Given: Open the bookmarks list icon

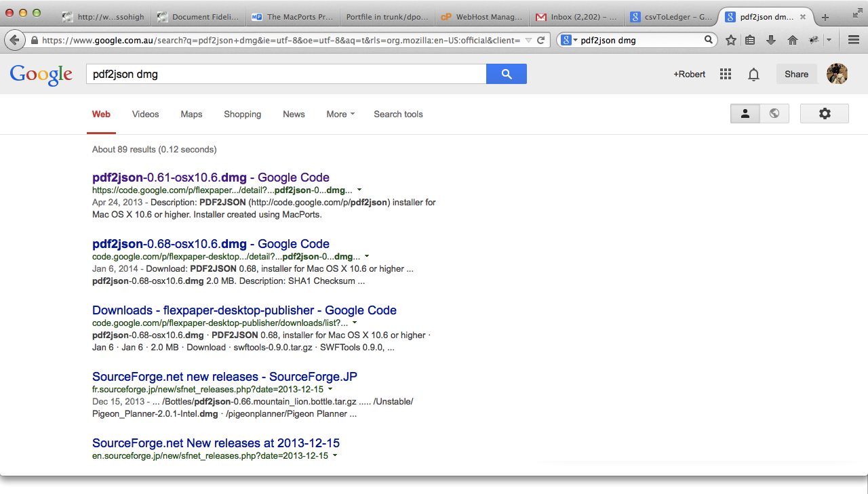Looking at the screenshot, I should click(x=750, y=40).
